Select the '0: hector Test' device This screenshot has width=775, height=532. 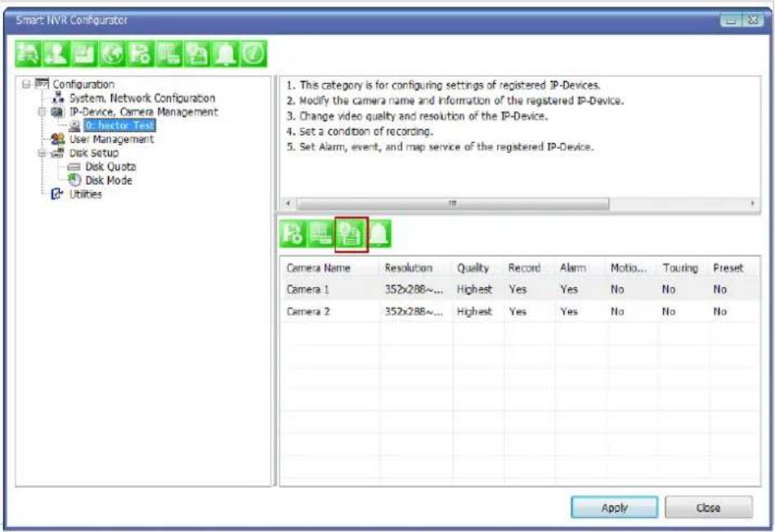point(119,126)
